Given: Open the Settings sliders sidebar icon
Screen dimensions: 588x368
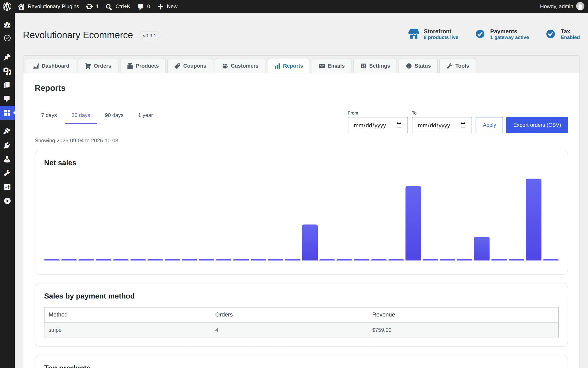Looking at the screenshot, I should tap(7, 187).
